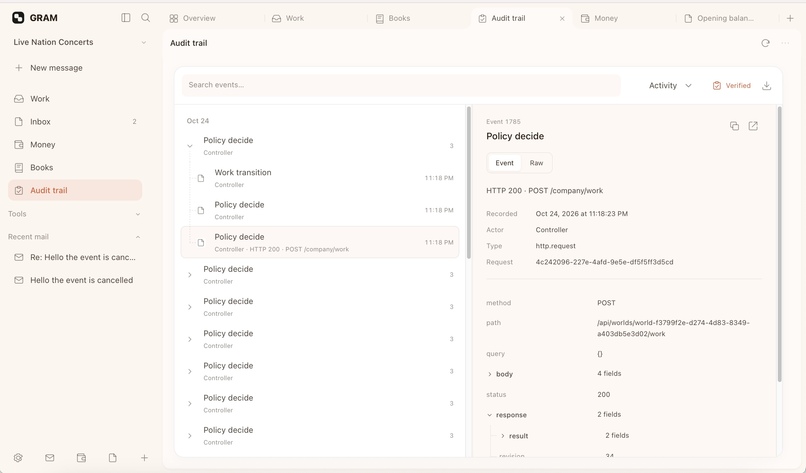Image resolution: width=806 pixels, height=473 pixels.
Task: Copy event 1785 with the copy icon
Action: pos(734,126)
